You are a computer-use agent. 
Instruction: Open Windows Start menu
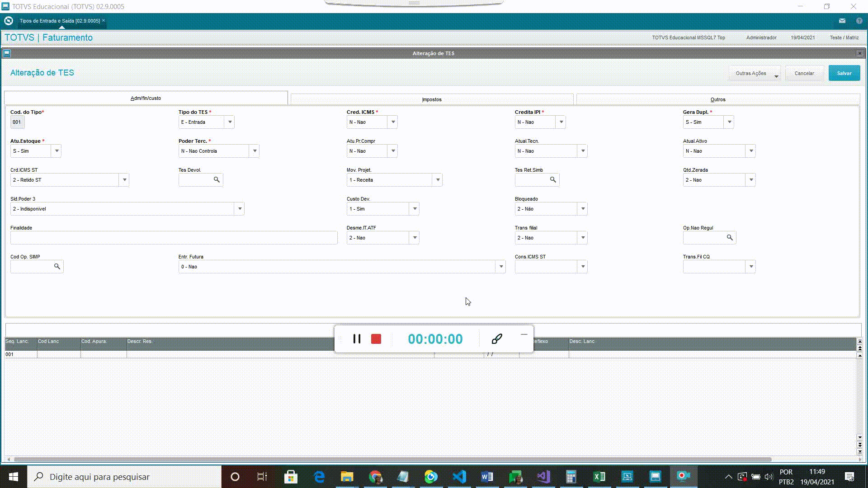point(14,477)
